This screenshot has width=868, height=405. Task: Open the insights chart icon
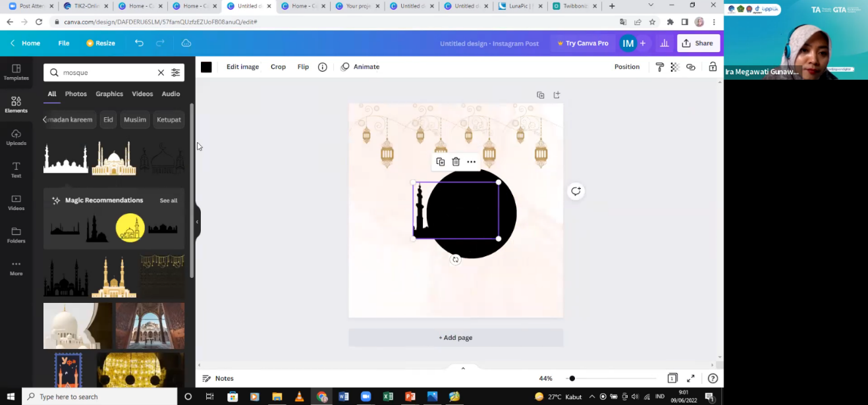tap(665, 43)
